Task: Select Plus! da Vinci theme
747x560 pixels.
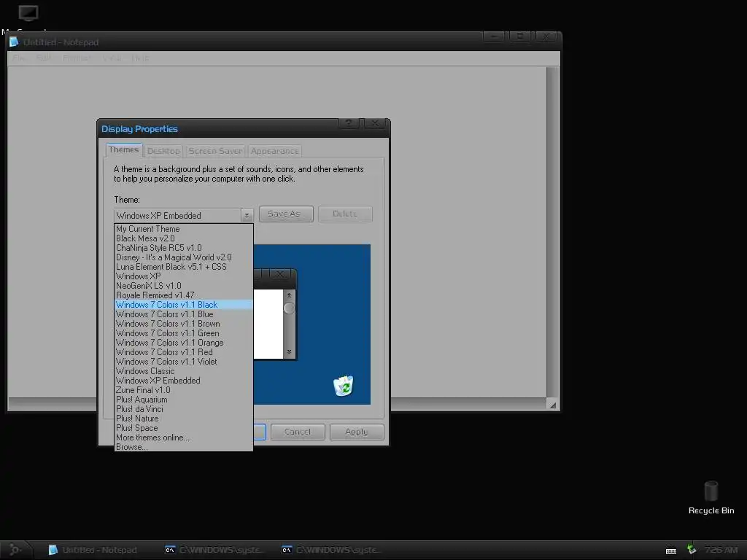Action: [x=183, y=410]
